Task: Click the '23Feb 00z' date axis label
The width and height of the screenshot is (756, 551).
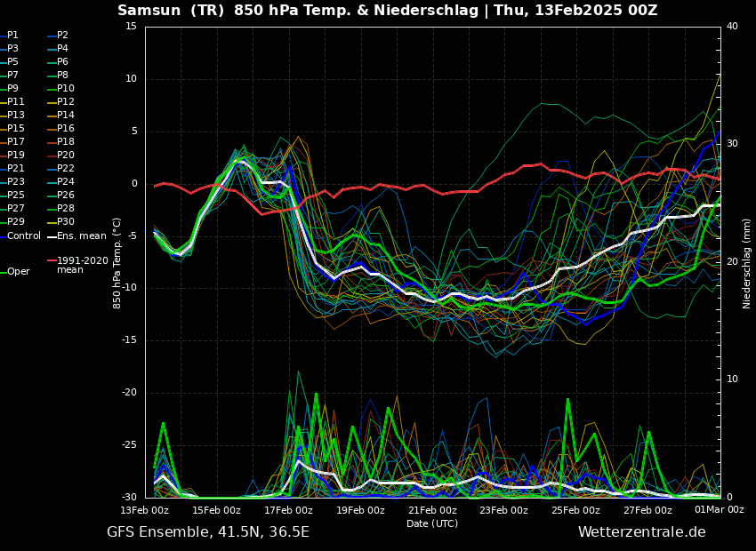Action: click(503, 510)
